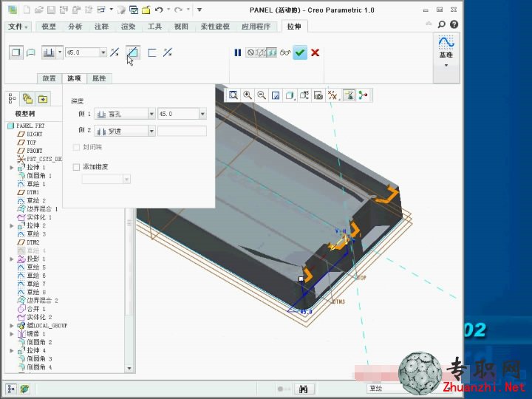Select PANEL.PRT root tree item
The image size is (532, 399).
pyautogui.click(x=26, y=126)
